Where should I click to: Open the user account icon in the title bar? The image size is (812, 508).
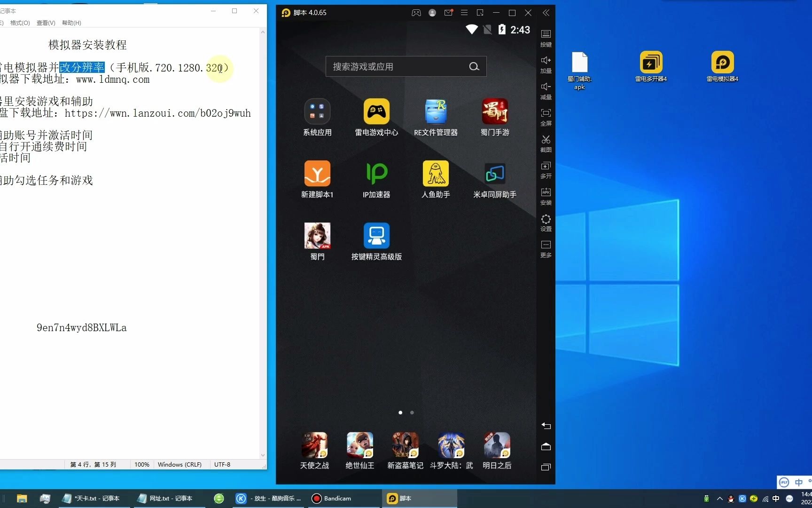tap(432, 13)
